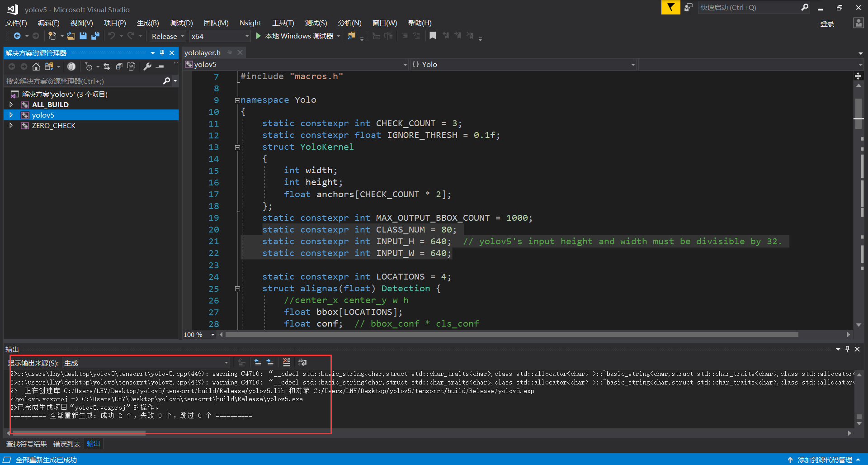Expand the ZERO_CHECK project node

(11, 125)
